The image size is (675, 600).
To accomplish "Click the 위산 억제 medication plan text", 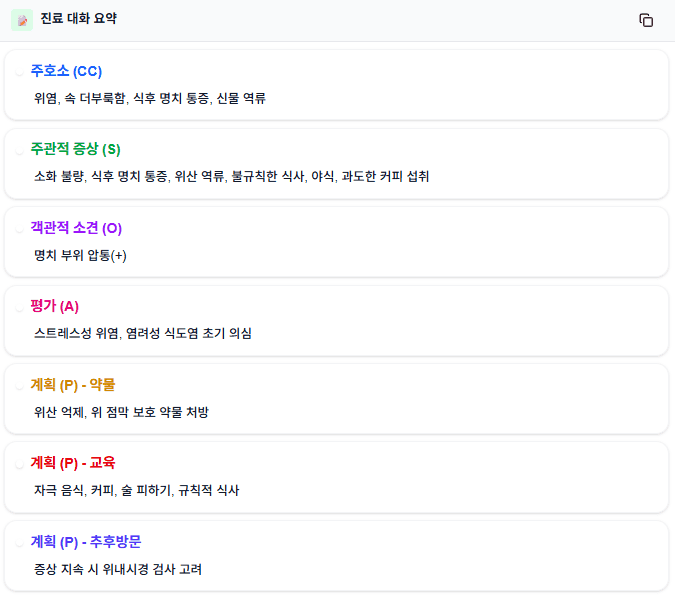I will [121, 411].
